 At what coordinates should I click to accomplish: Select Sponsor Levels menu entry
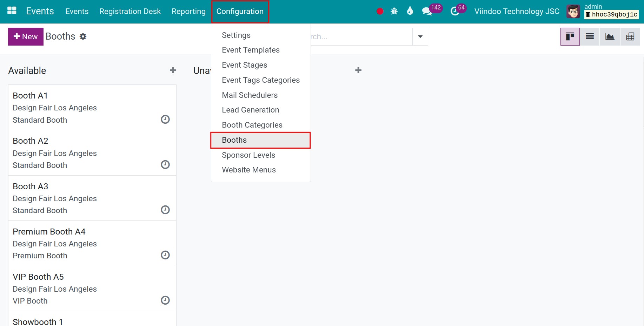click(261, 155)
